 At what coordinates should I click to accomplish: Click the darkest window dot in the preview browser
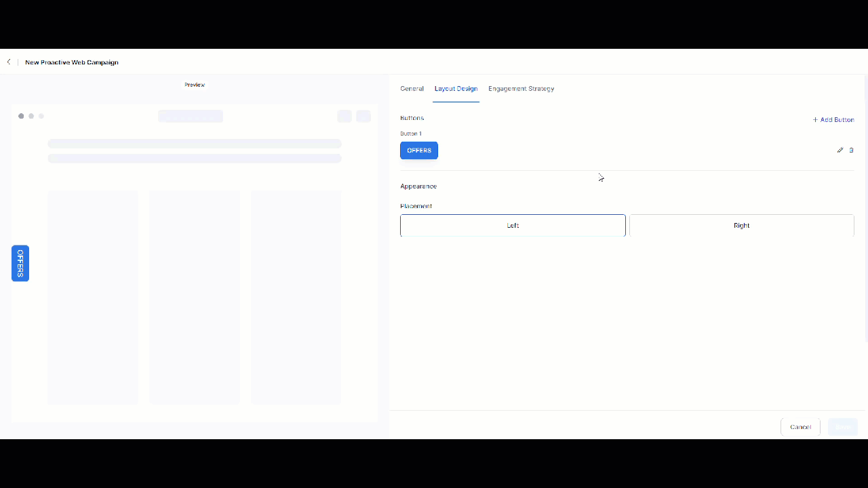pyautogui.click(x=21, y=116)
